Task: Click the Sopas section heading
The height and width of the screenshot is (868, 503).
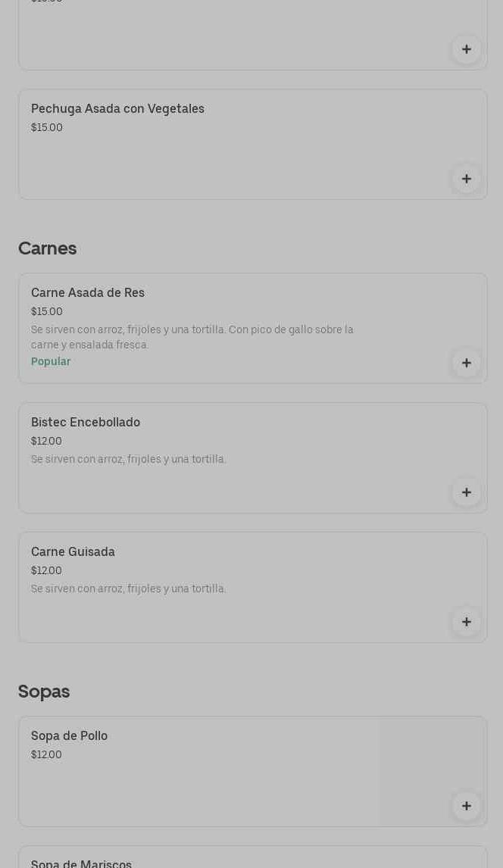Action: (x=44, y=692)
